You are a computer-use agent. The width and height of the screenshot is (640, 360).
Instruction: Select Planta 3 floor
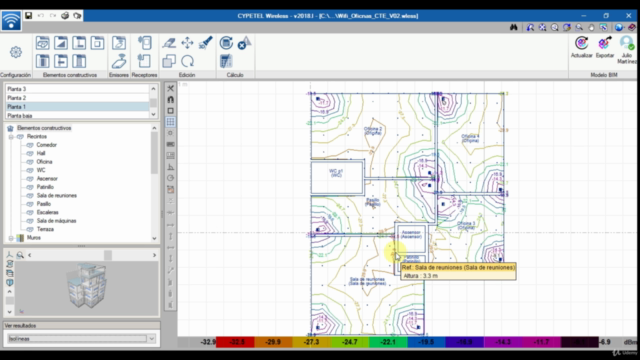(77, 89)
